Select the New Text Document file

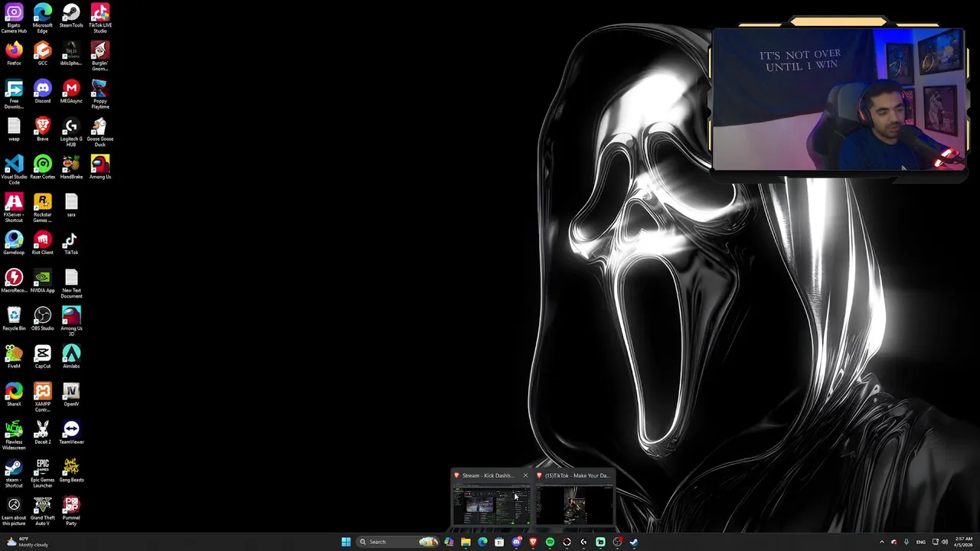(x=71, y=284)
